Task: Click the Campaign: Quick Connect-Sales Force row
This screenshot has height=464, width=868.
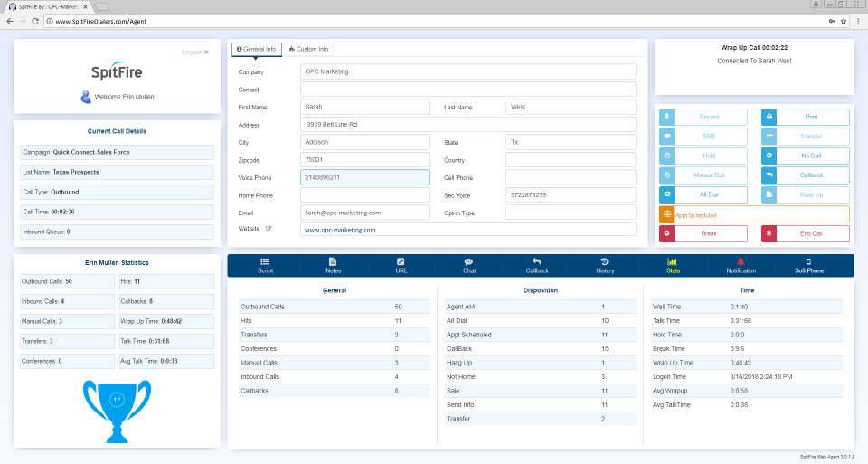Action: point(117,152)
